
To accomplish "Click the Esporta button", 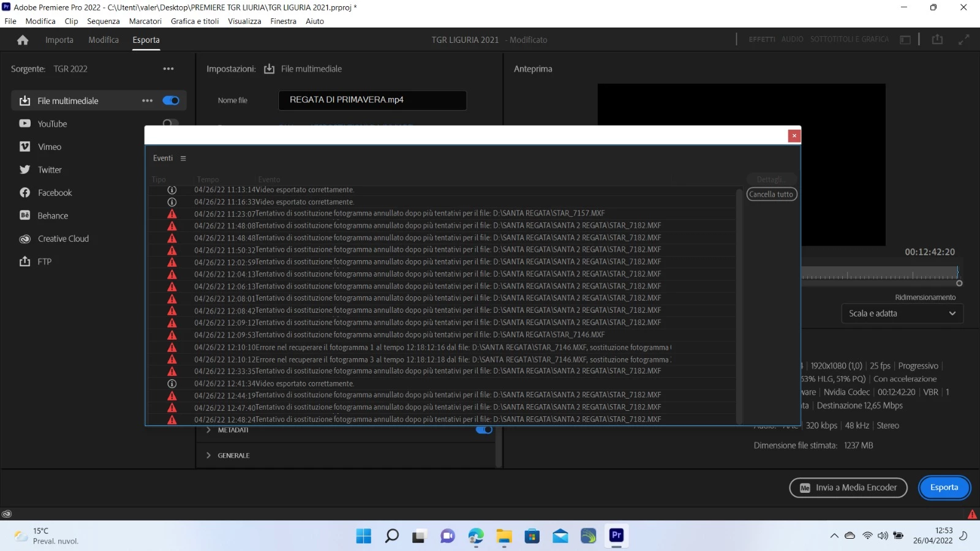I will (x=944, y=487).
